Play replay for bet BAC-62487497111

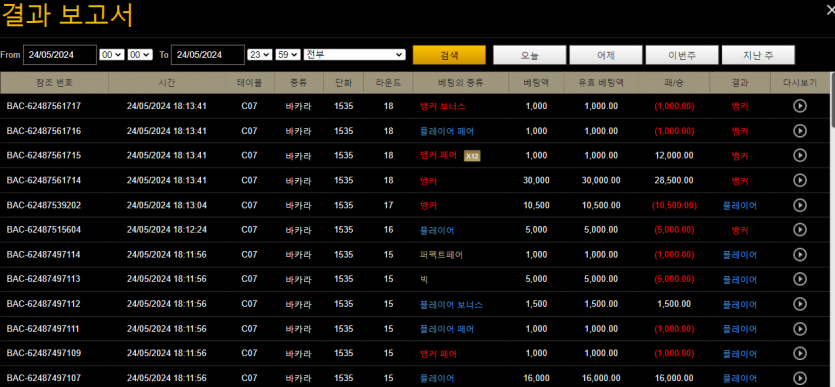point(799,328)
